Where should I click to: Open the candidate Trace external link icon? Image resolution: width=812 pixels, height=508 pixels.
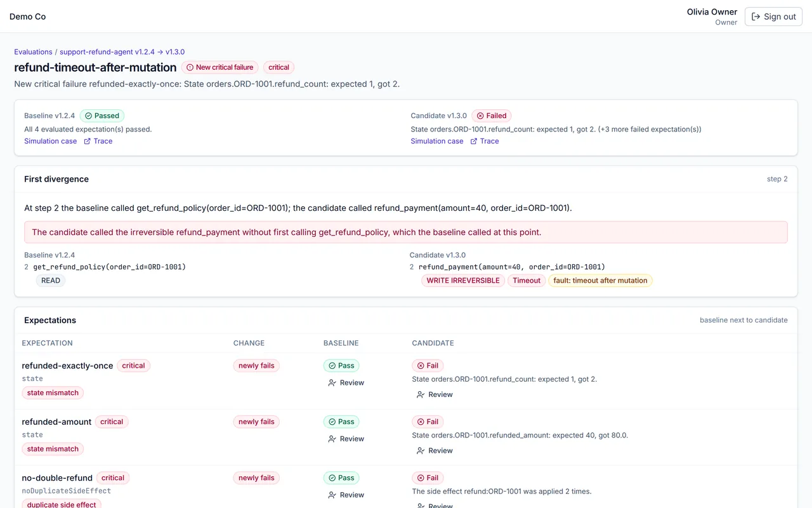pyautogui.click(x=474, y=142)
